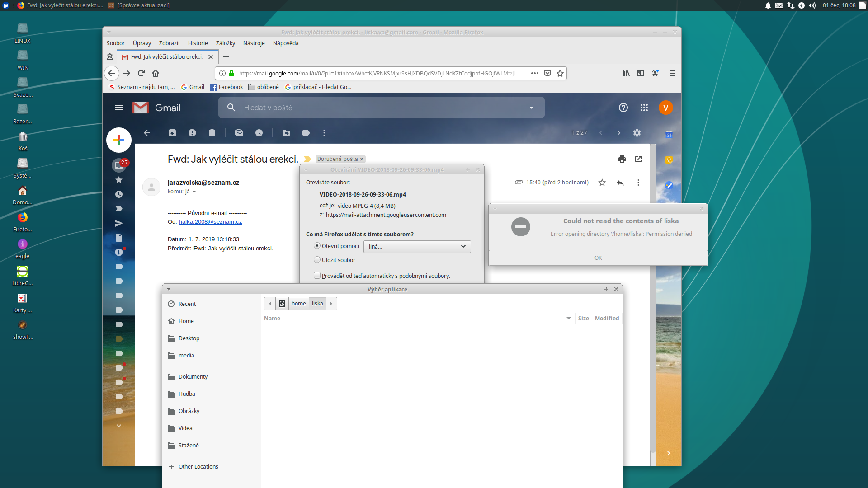Viewport: 868px width, 488px height.
Task: Open message more-options three dots
Action: tap(638, 183)
